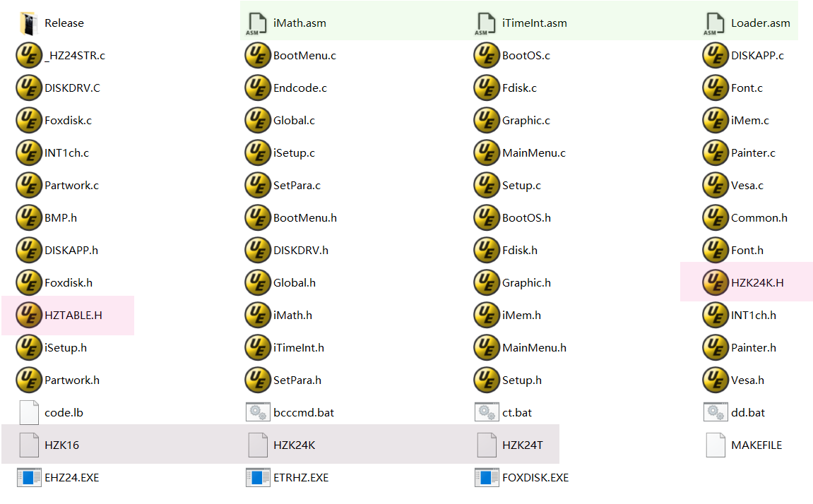Select the file name iMem.h

click(521, 316)
